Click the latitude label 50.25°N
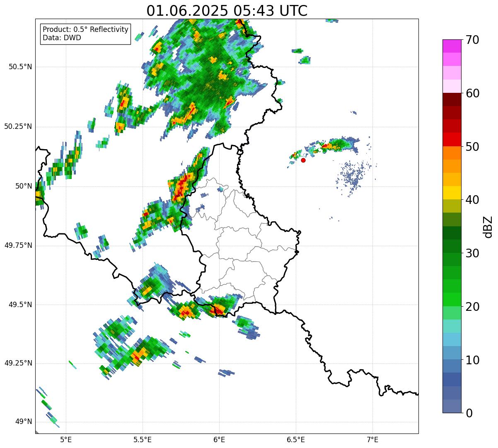The image size is (498, 448). 18,126
